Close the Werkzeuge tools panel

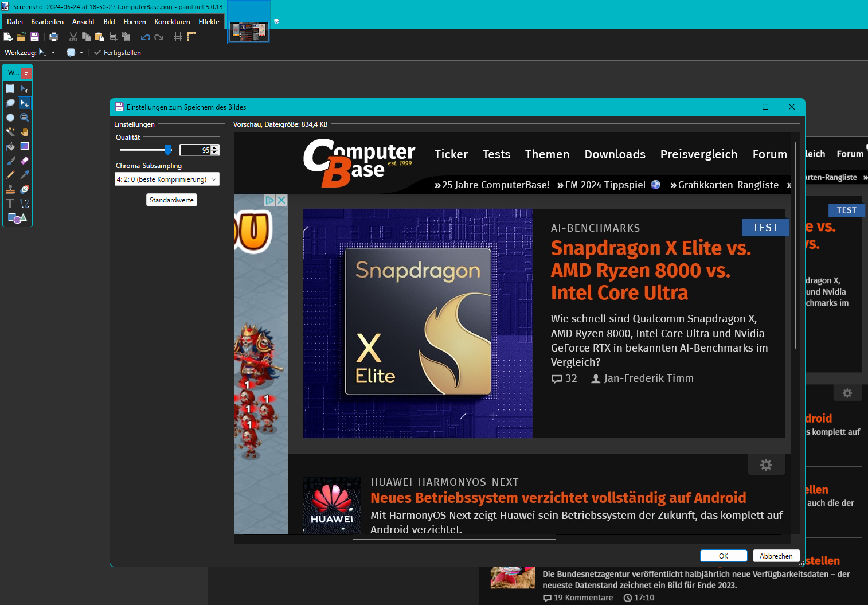[x=26, y=73]
